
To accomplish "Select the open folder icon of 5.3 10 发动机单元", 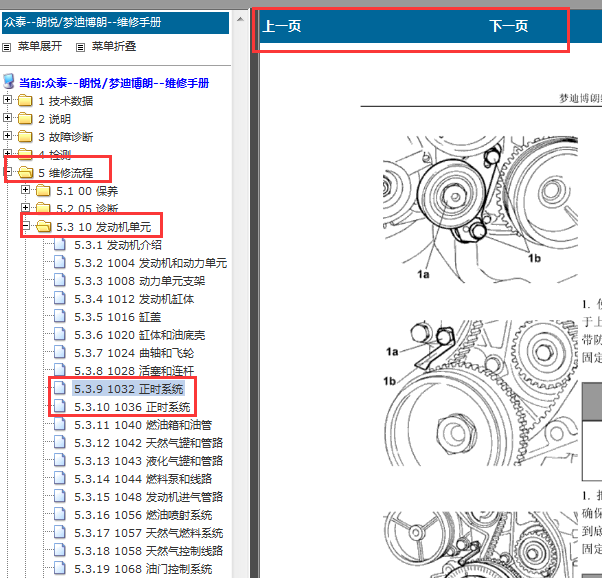I will [x=44, y=226].
